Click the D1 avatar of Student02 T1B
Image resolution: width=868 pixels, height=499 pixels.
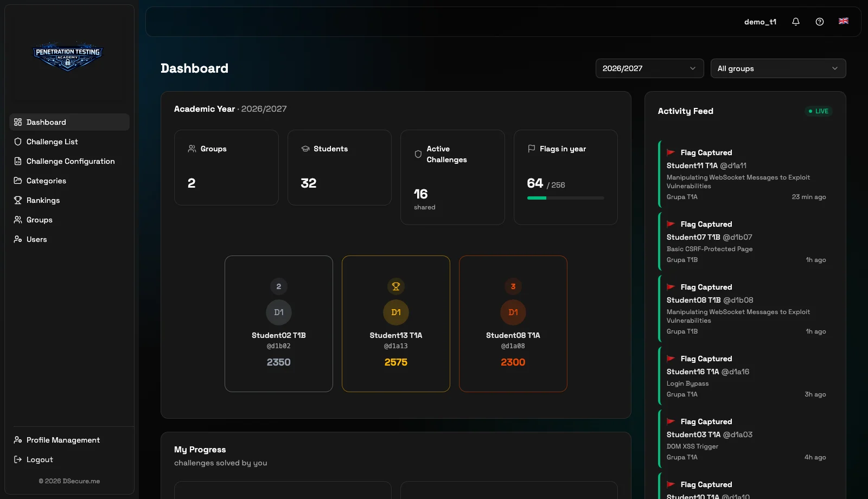pyautogui.click(x=279, y=312)
